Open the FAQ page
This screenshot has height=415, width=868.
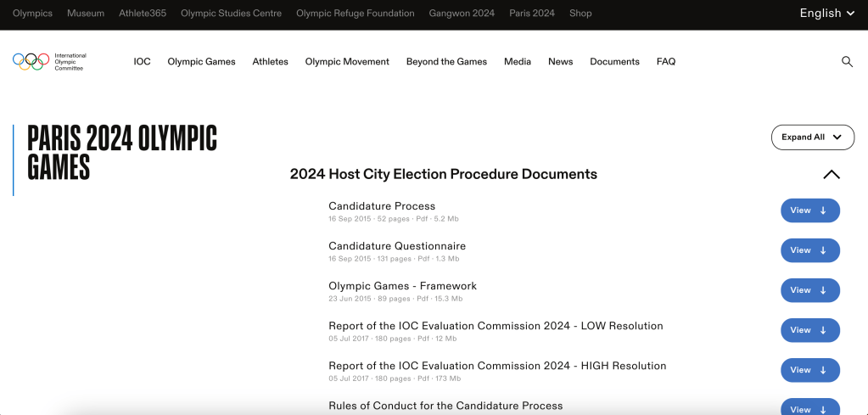click(666, 62)
